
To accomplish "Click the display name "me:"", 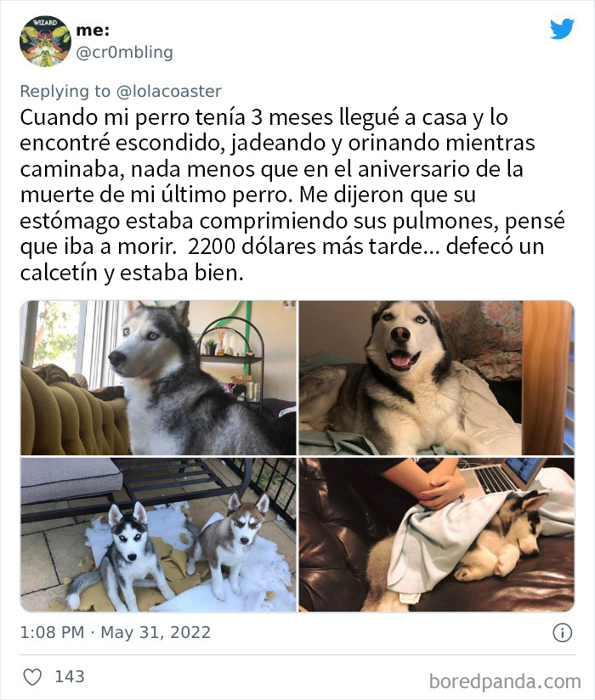I will coord(93,30).
